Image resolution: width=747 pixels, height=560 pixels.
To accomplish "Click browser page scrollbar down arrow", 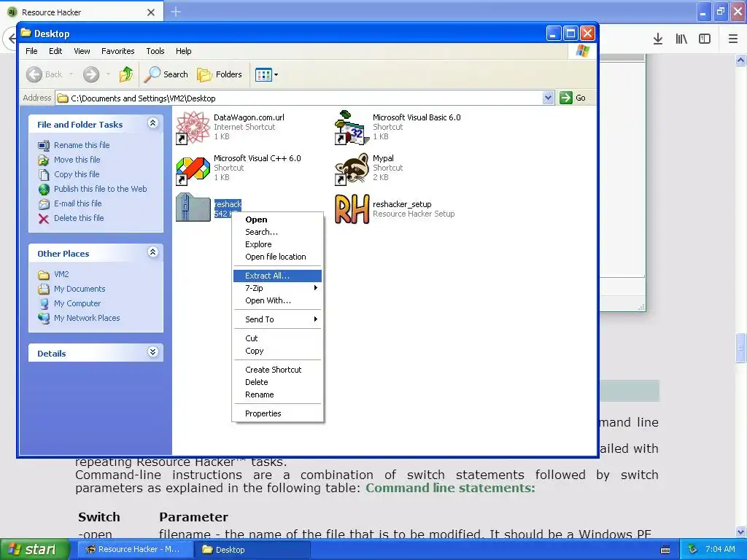I will point(741,532).
